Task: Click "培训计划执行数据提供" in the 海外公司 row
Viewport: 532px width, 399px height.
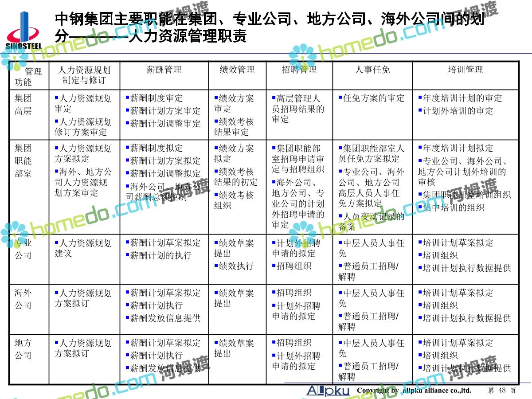Action: pos(465,318)
